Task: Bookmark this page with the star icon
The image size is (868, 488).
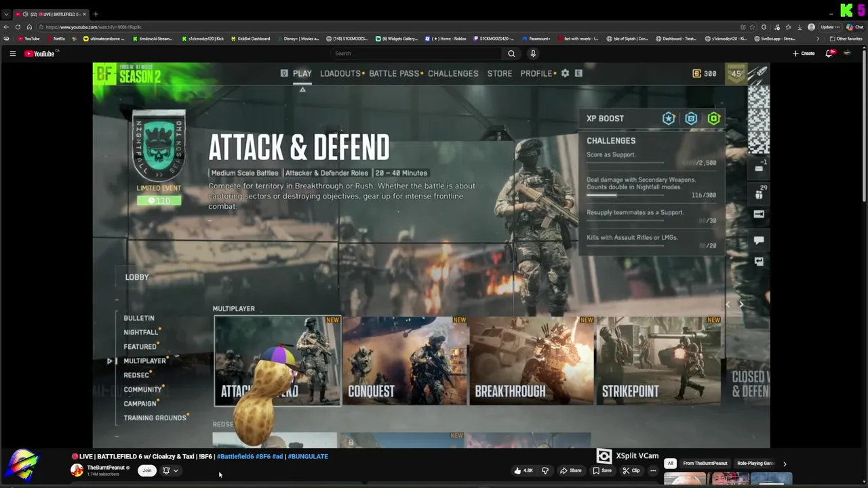Action: (752, 27)
